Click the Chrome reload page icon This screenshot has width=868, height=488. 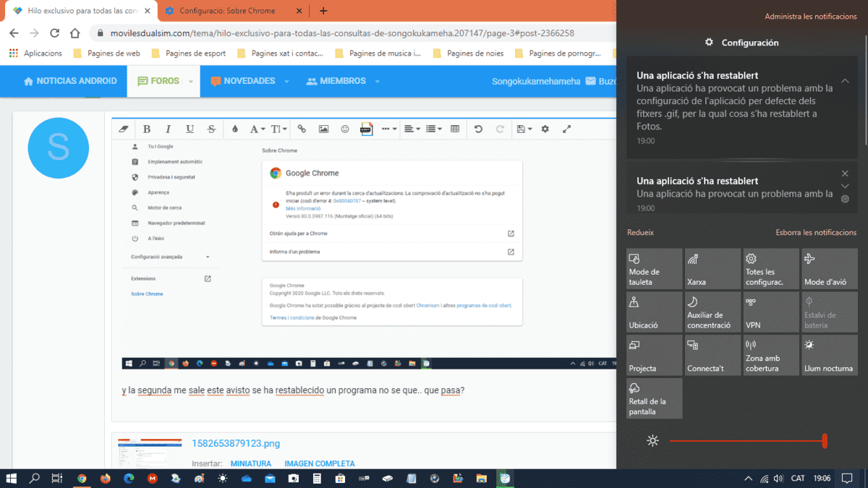coord(54,33)
